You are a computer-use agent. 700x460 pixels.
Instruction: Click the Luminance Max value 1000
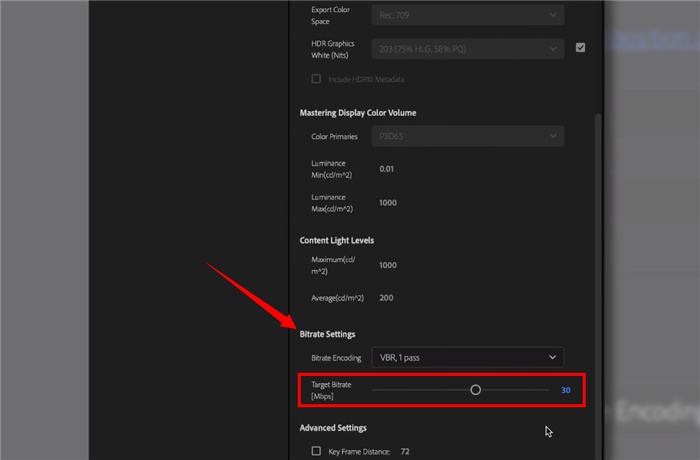point(388,203)
